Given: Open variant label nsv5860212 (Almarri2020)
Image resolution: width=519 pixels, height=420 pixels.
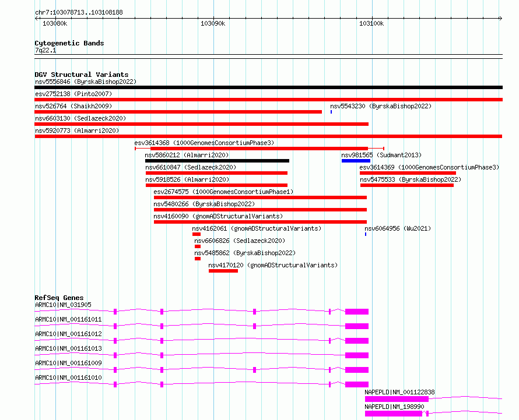Looking at the screenshot, I should 187,155.
